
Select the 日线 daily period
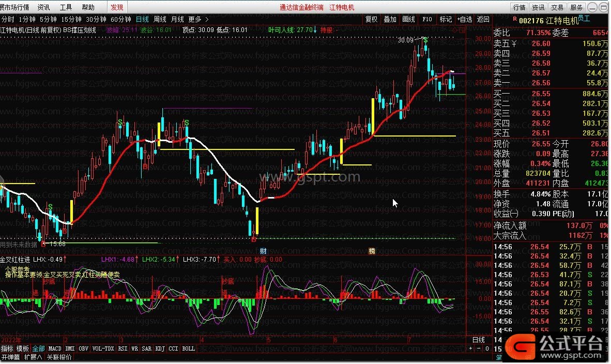pos(142,19)
